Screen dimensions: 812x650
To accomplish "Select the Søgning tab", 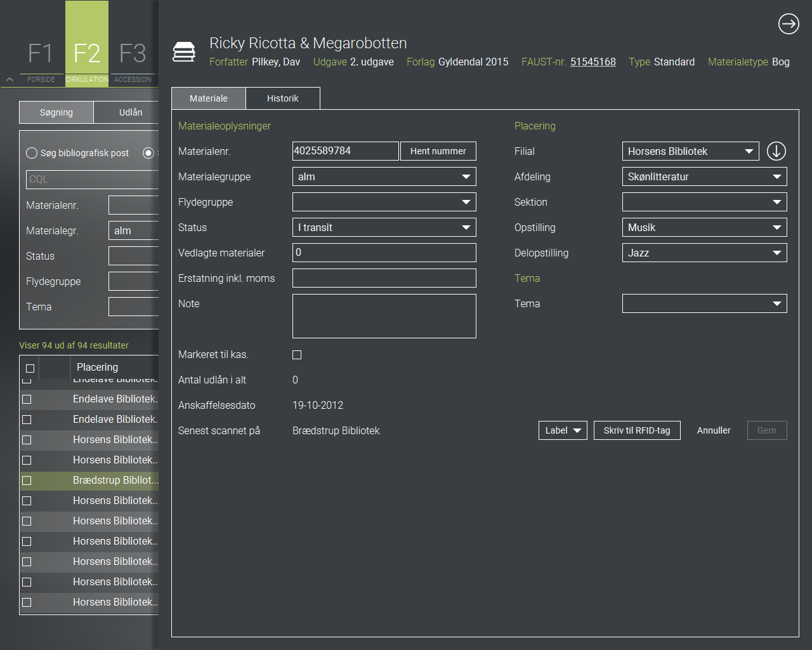I will coord(56,112).
